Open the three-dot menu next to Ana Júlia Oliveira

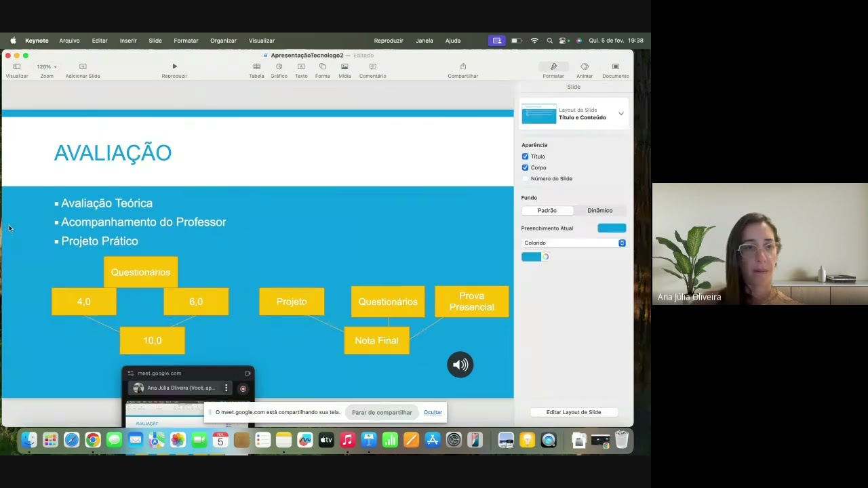click(x=226, y=388)
